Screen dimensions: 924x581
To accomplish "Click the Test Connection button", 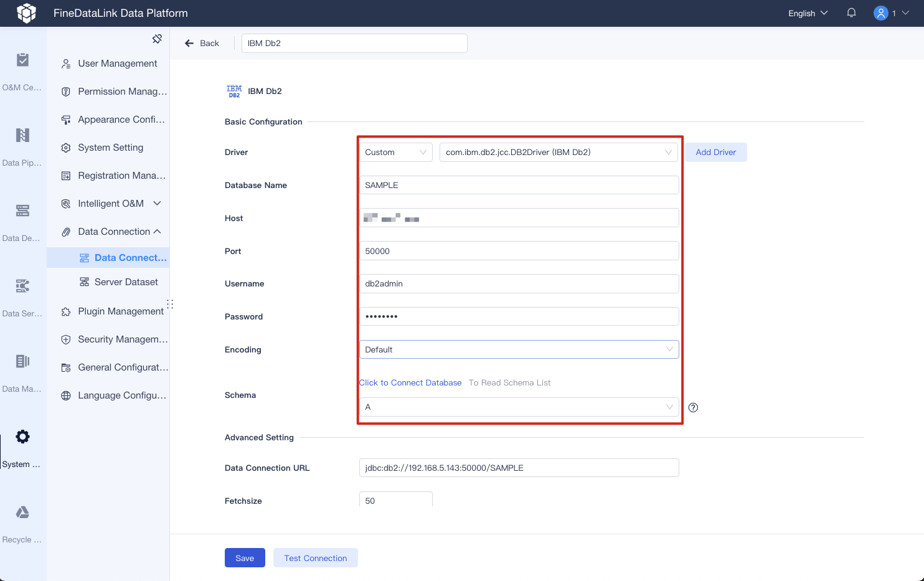I will [316, 558].
